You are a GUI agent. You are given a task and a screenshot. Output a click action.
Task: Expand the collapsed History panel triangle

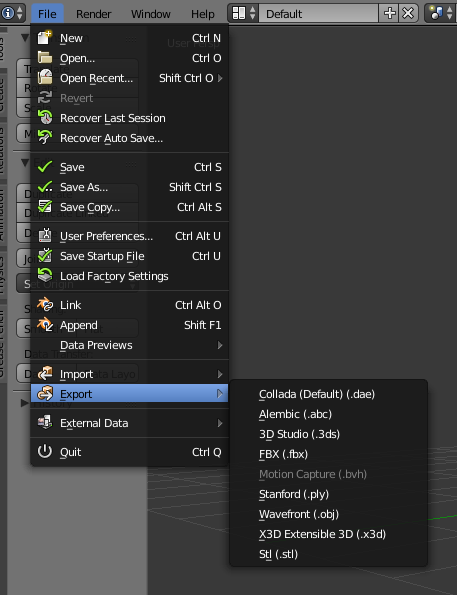24,403
